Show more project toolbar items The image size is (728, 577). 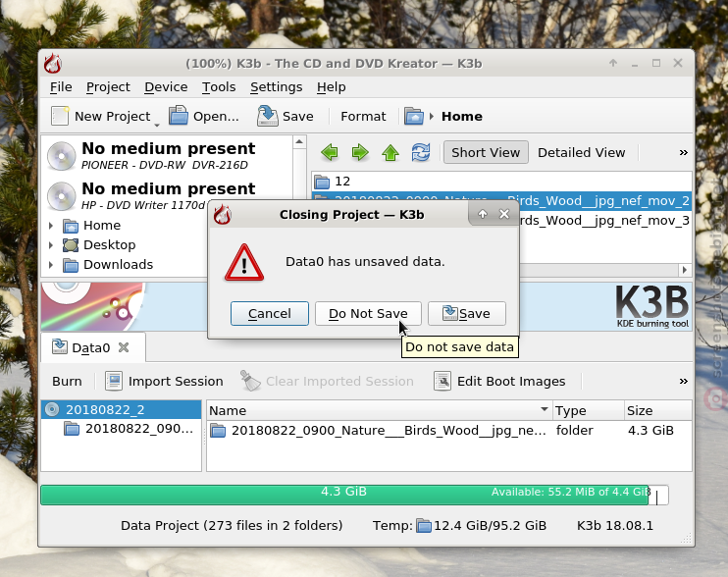684,381
